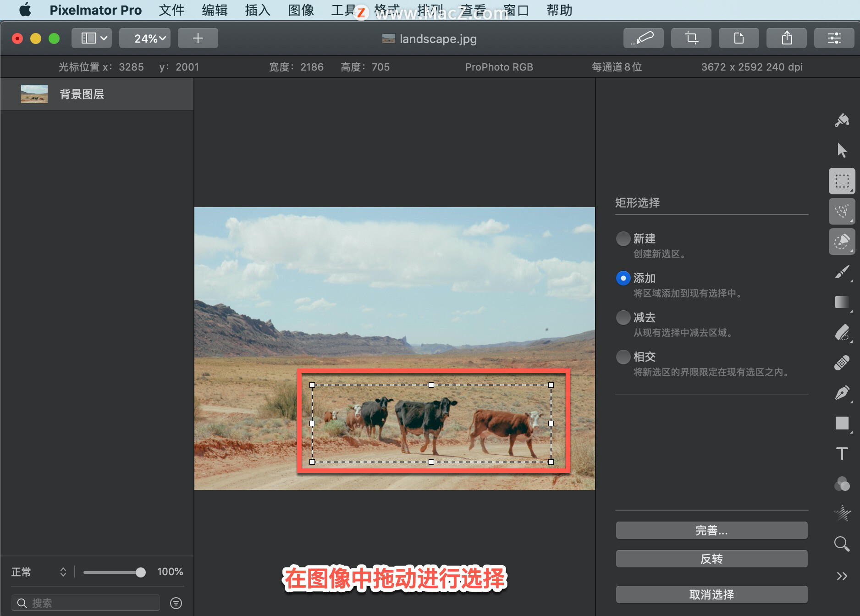Select the 背景图层 layer thumbnail
This screenshot has width=860, height=616.
point(34,93)
